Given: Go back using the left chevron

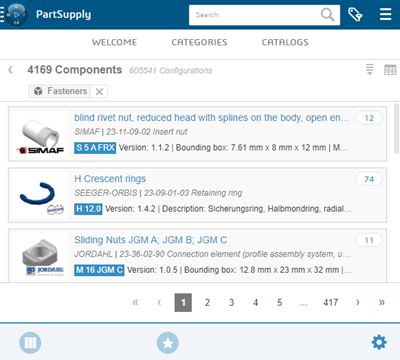Looking at the screenshot, I should [x=10, y=70].
